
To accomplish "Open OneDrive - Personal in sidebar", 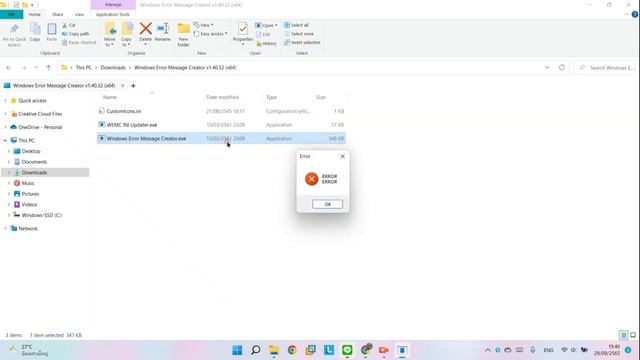I will click(40, 127).
